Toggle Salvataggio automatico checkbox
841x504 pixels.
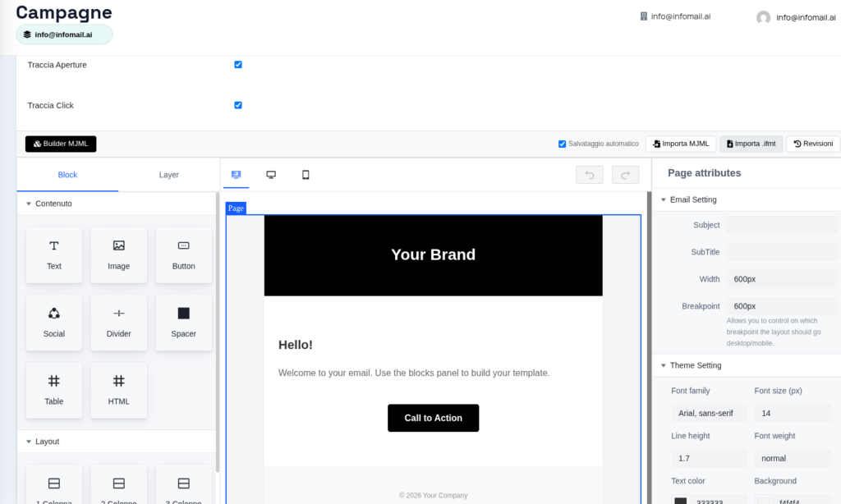coord(563,144)
